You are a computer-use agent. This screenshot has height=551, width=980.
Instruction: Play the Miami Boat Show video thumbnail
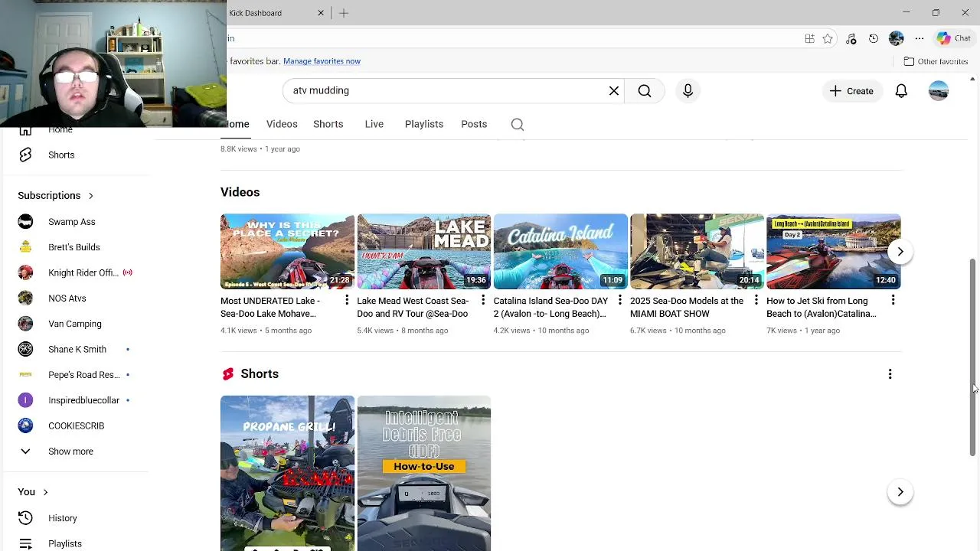click(x=697, y=251)
